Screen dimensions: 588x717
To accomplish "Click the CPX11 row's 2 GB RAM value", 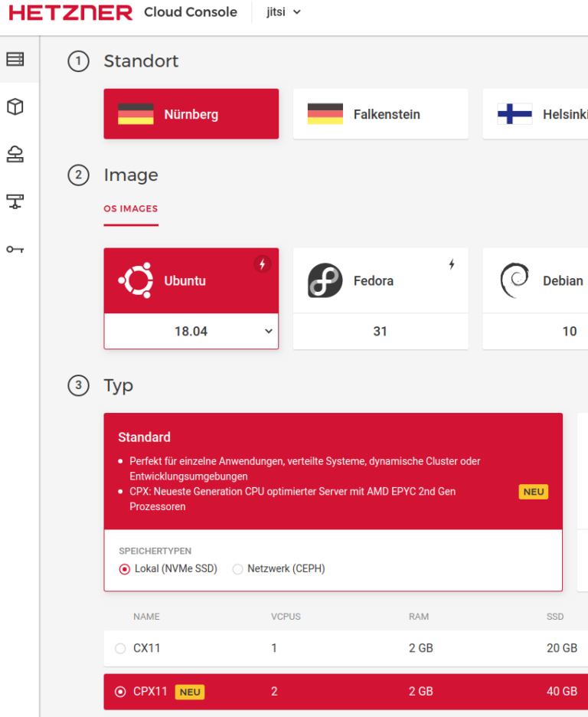I will pos(421,692).
